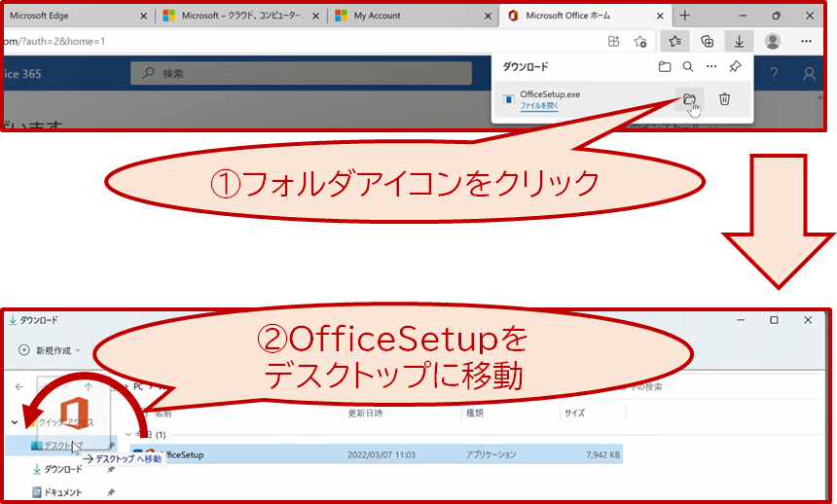Minimize the Edge browser window
837x504 pixels.
coord(743,16)
